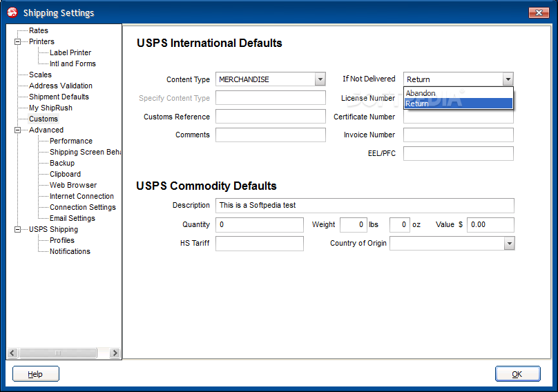Open Shipping Screen Behavior settings

(85, 152)
